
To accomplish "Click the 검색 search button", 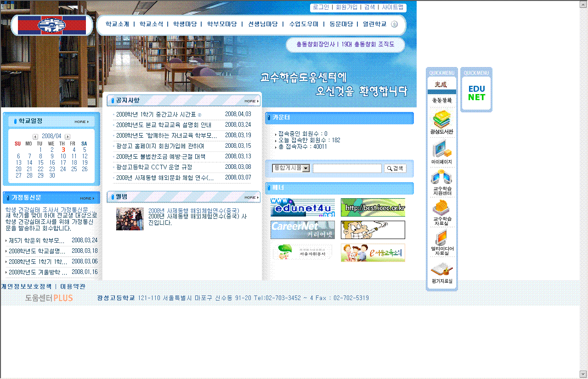I will coord(395,168).
